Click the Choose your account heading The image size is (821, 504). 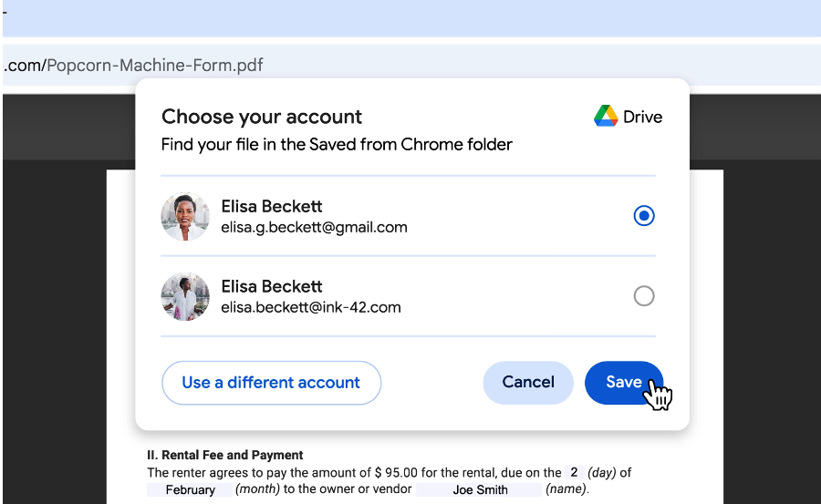[x=262, y=117]
